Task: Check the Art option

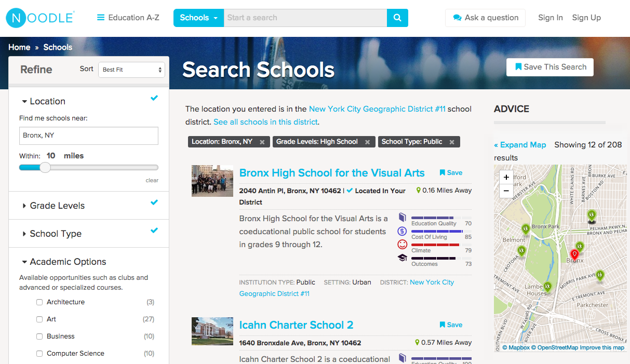Action: coord(39,319)
